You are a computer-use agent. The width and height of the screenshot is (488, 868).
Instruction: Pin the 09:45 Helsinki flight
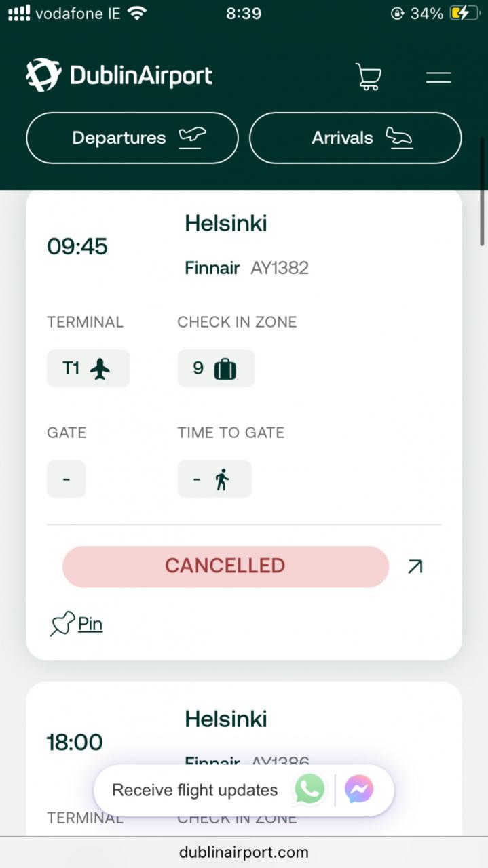pos(90,624)
